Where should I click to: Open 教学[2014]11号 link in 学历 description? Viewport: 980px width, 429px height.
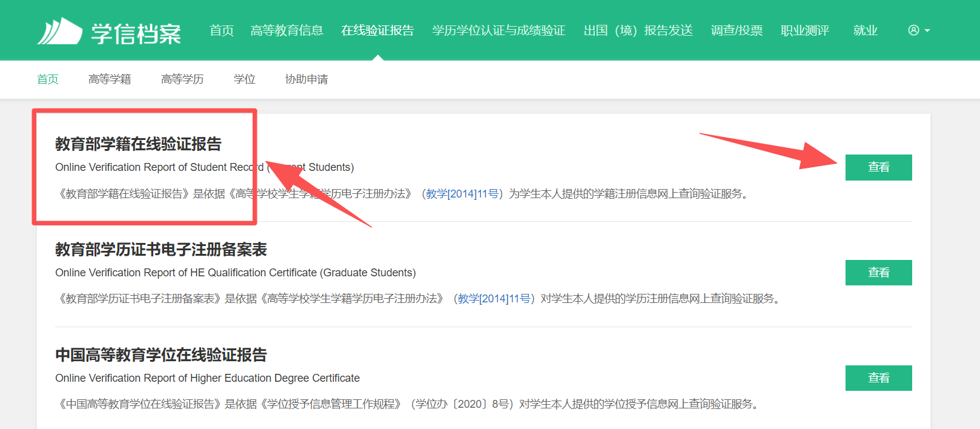(495, 299)
